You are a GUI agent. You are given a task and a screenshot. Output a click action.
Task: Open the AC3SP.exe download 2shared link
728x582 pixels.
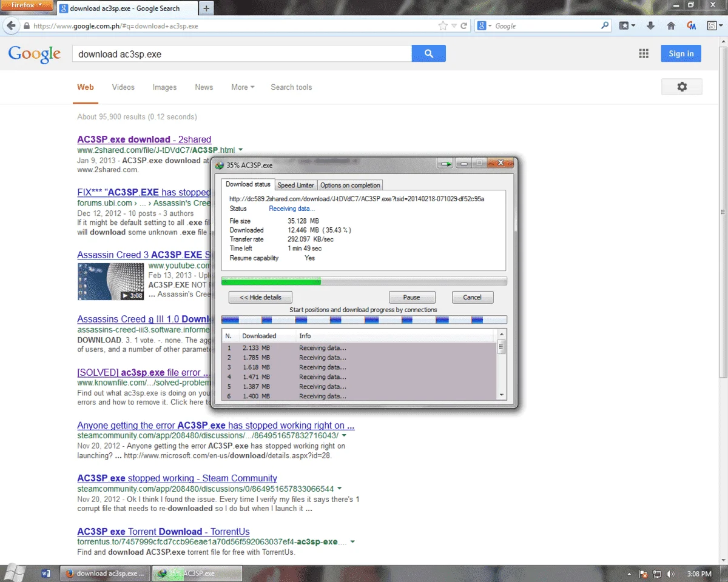144,139
